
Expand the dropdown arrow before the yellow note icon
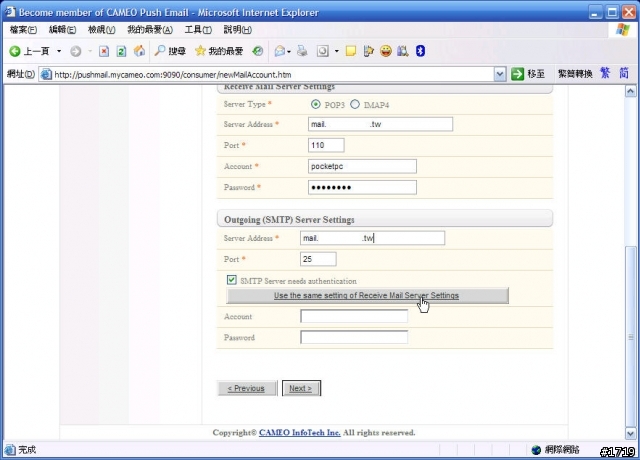point(336,51)
